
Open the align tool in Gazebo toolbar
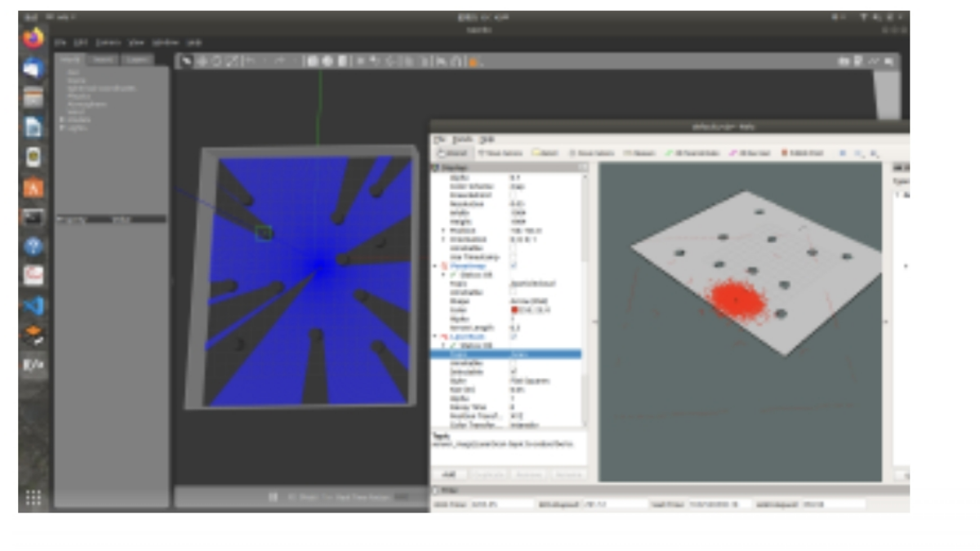[442, 61]
